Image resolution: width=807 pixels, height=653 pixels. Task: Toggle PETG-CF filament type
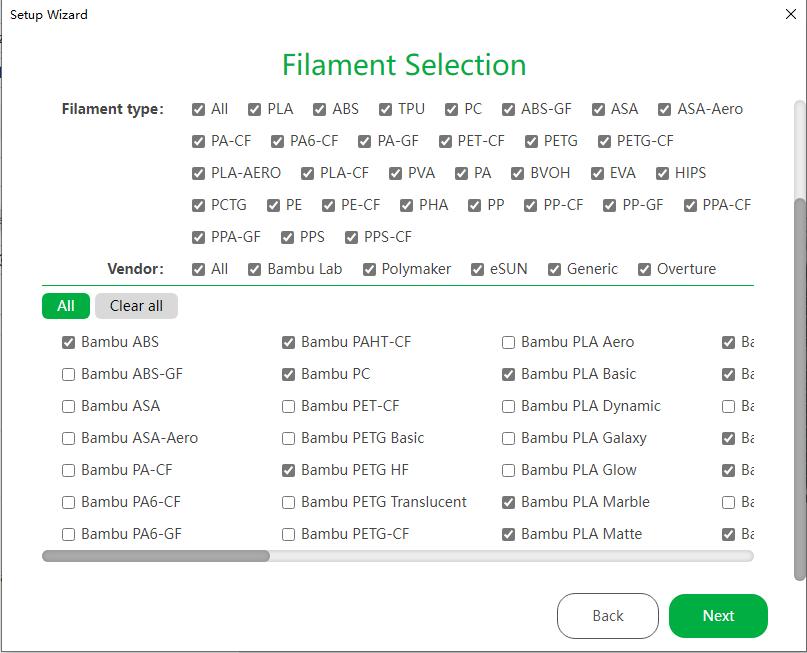pos(604,142)
